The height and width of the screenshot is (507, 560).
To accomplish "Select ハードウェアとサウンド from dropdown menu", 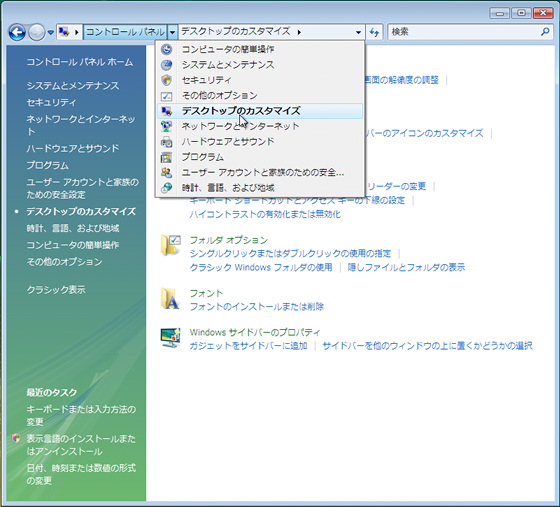I will click(260, 142).
